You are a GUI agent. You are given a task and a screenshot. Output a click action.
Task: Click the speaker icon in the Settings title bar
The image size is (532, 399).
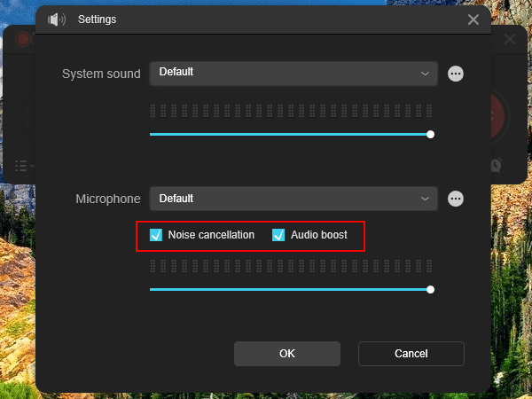(x=57, y=20)
